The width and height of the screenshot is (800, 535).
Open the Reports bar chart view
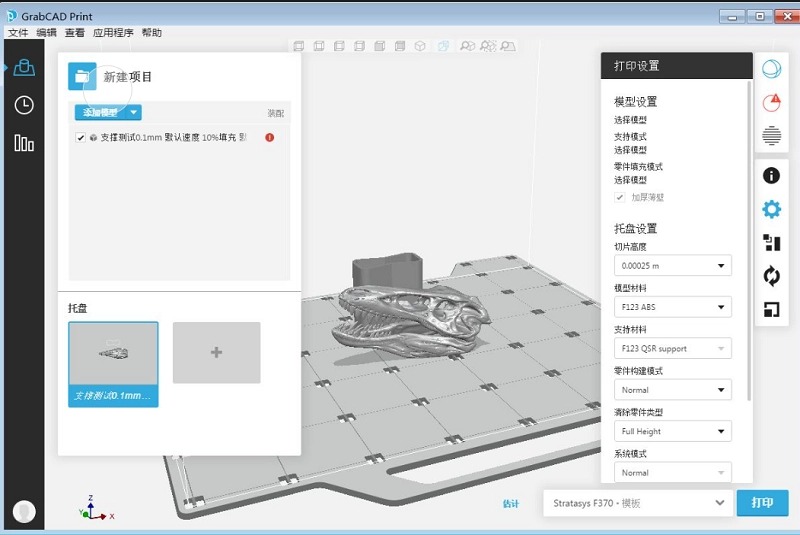point(24,143)
